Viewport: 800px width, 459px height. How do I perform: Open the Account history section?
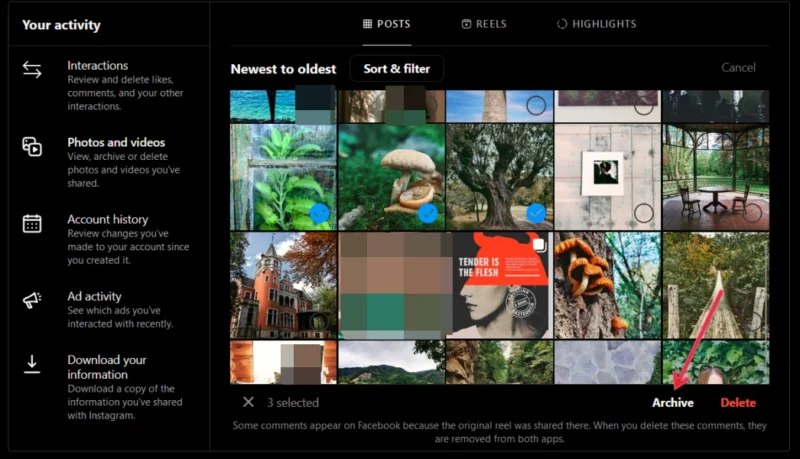109,239
